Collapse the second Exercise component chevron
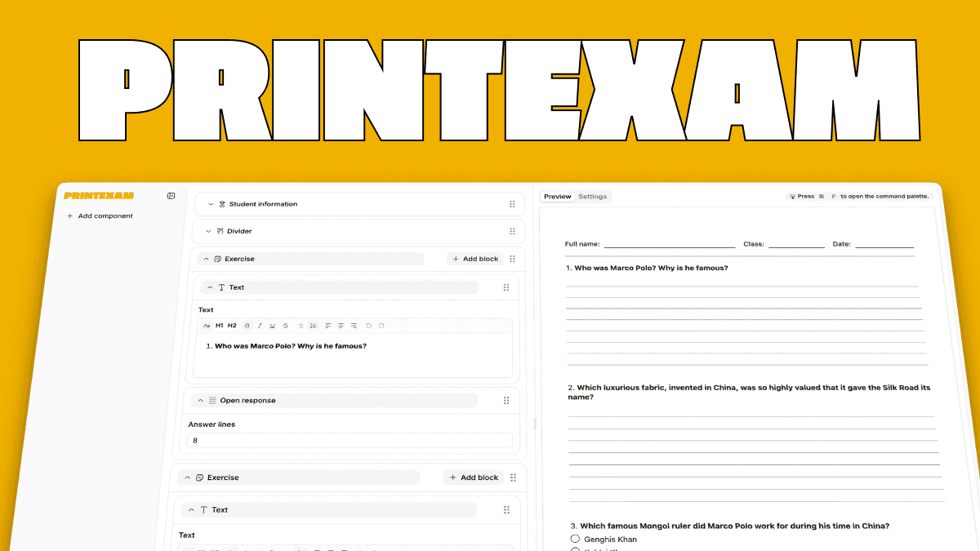 tap(188, 478)
